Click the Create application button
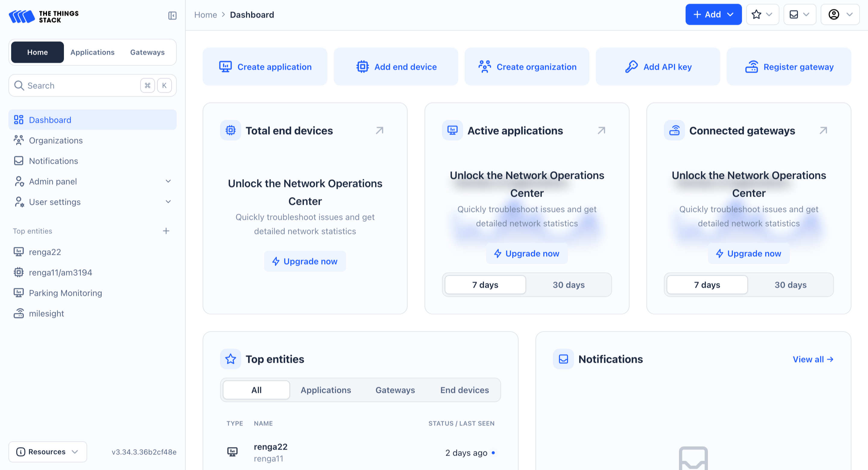 tap(265, 67)
